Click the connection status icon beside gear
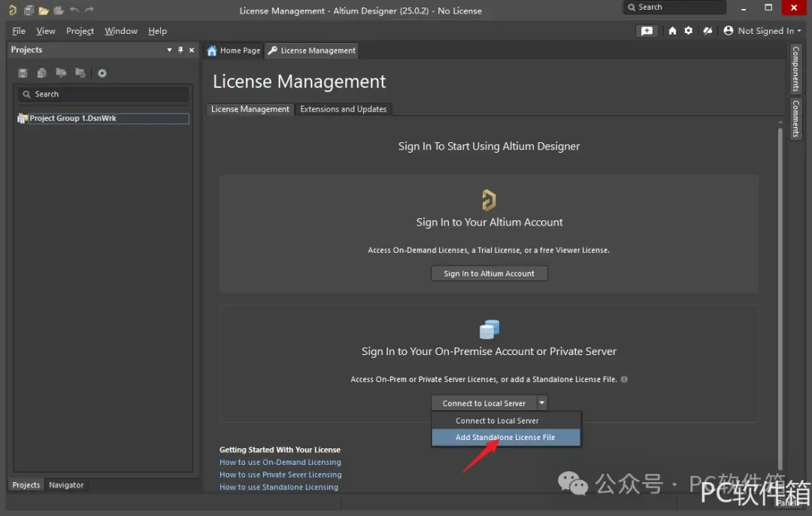 coord(707,31)
